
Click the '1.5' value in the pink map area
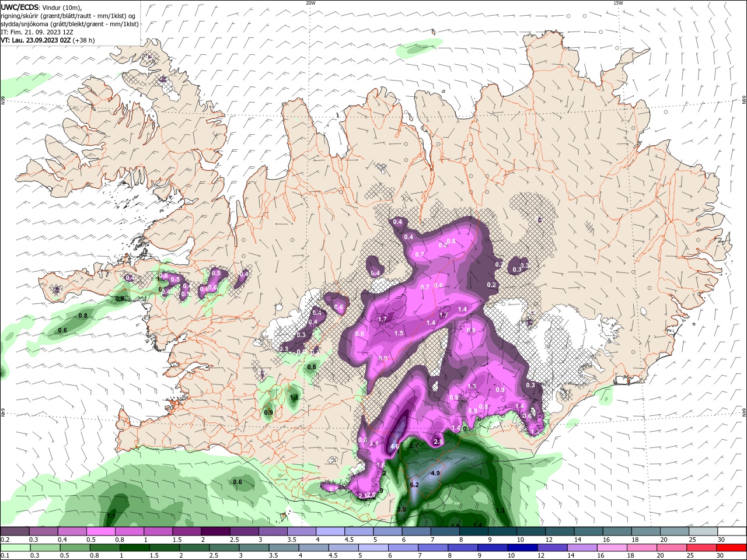coord(399,333)
